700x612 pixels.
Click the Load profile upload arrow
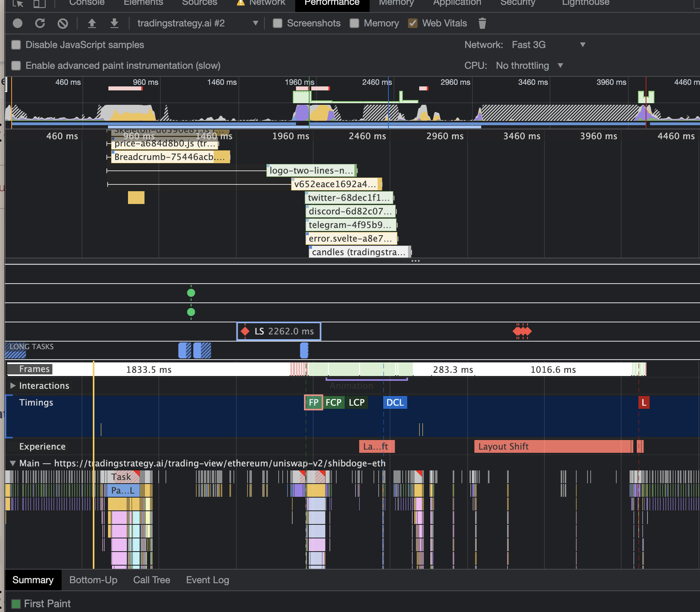click(x=92, y=23)
